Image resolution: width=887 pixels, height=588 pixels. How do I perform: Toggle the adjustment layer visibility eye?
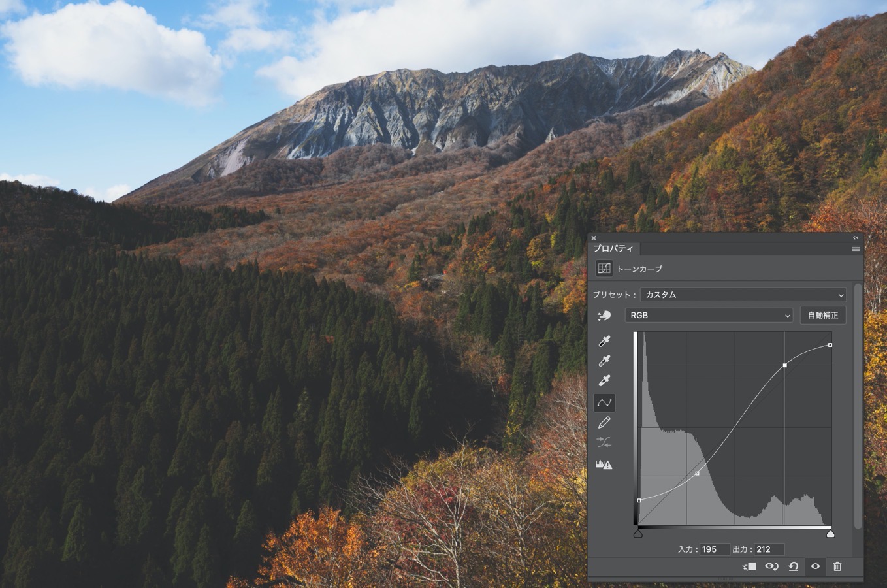[x=815, y=566]
